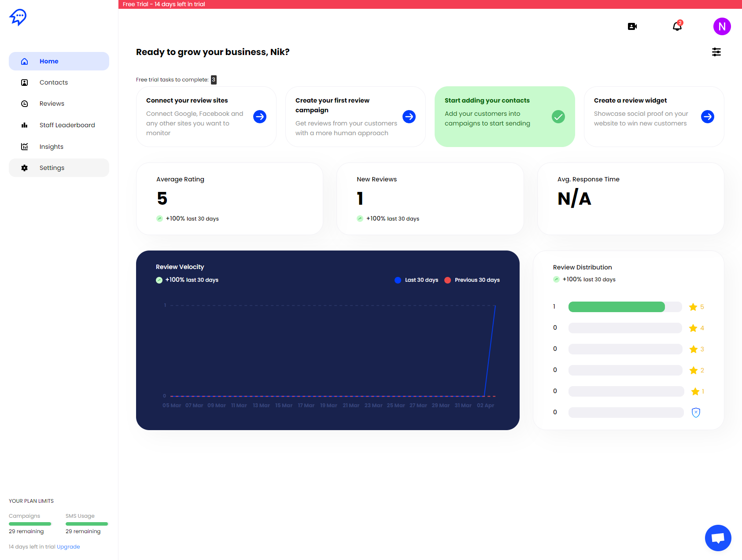Open the video camera icon in header
The image size is (742, 560).
632,26
